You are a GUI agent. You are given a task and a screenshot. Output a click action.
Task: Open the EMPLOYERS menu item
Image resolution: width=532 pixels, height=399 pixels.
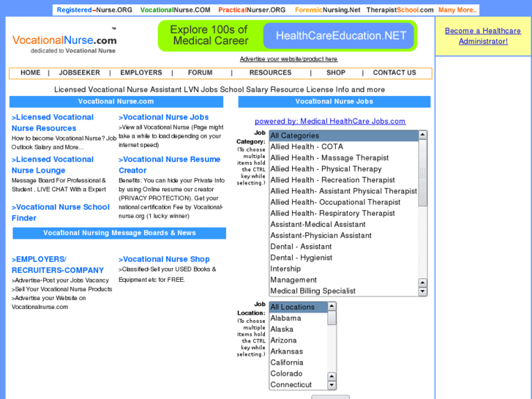141,72
